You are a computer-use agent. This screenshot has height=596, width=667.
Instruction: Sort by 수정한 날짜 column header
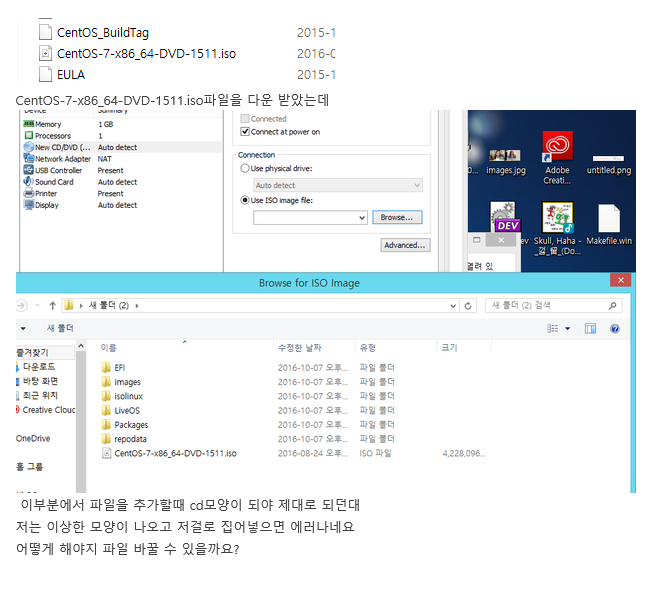[x=299, y=348]
